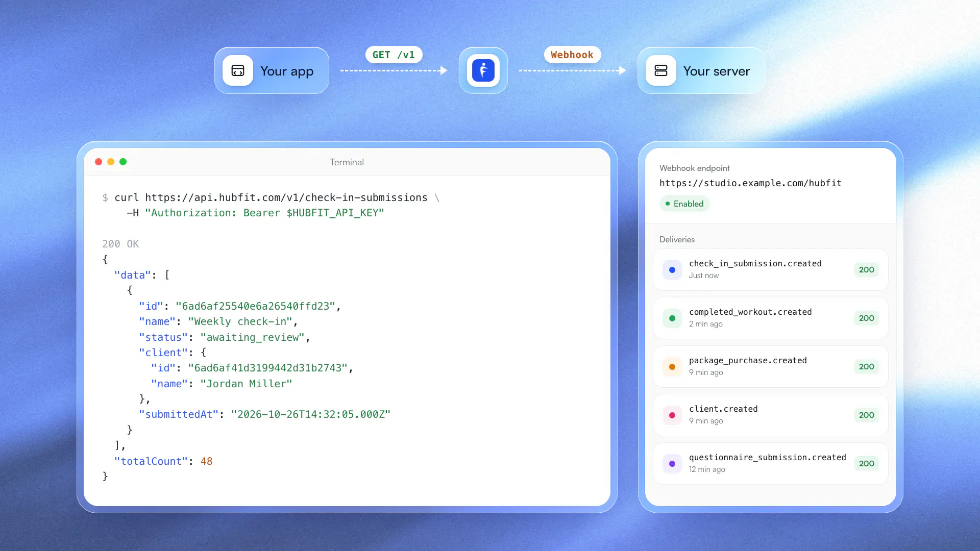Click the Your server icon
The image size is (980, 551).
pos(661,70)
